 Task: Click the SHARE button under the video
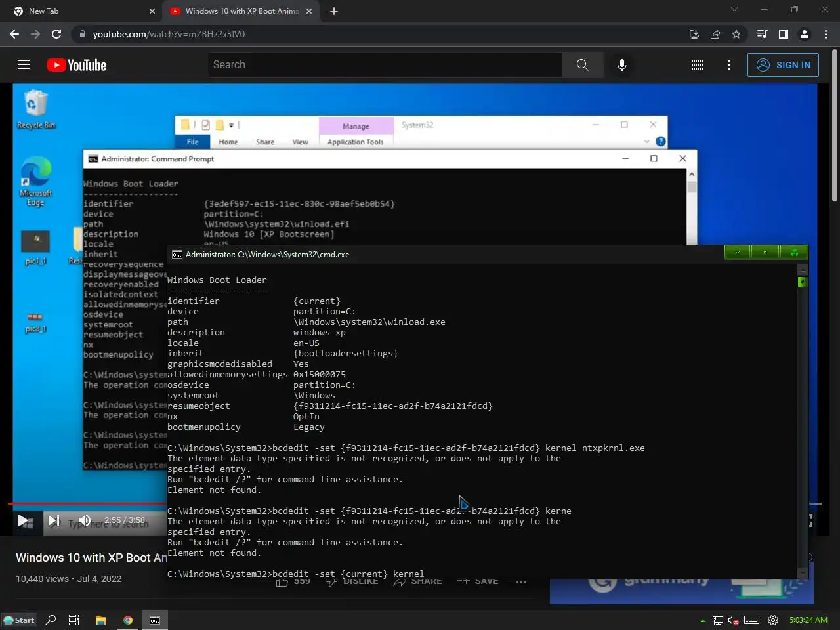[x=417, y=581]
